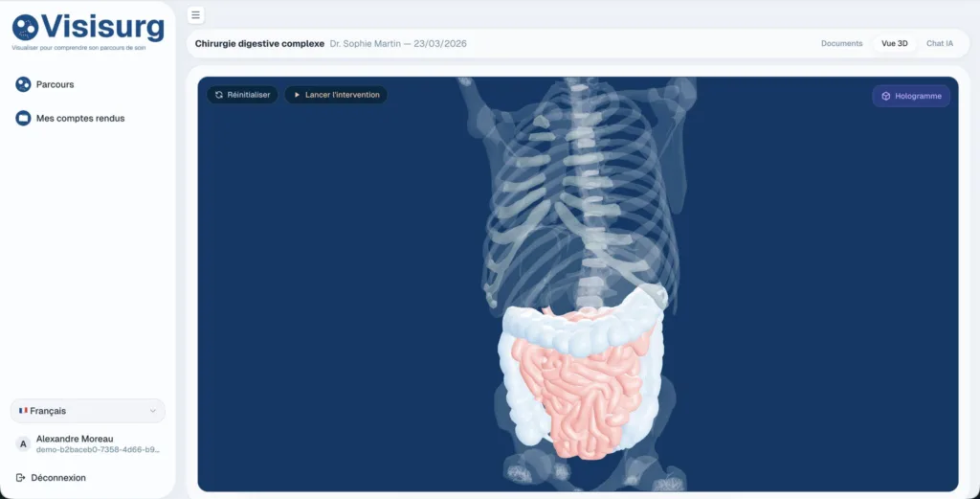The image size is (980, 499).
Task: Click the cube icon in Hologramme
Action: coord(885,97)
